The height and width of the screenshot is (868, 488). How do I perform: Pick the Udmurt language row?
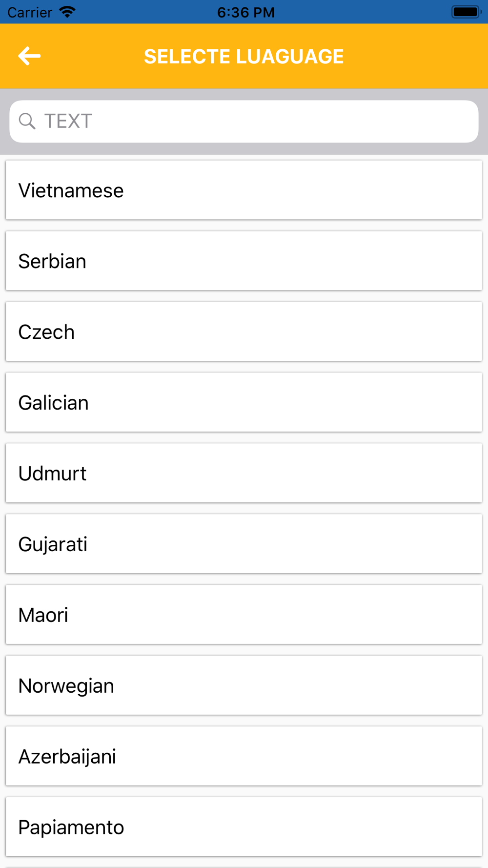244,473
